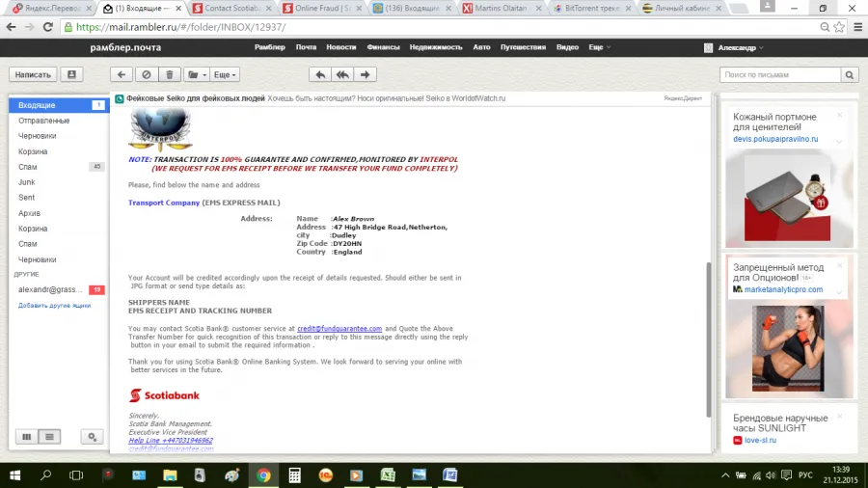
Task: Switch to Contact Scotiabank browser tab
Action: (231, 9)
